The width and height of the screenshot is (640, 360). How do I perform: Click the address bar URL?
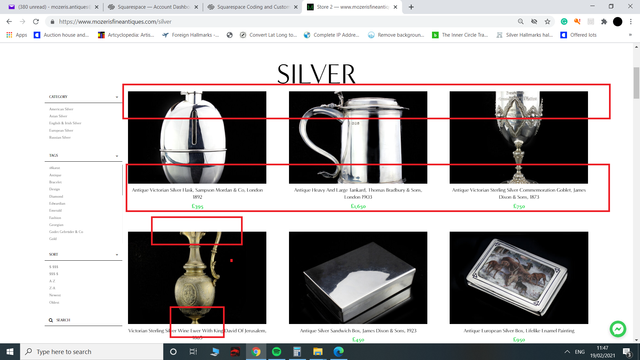point(115,22)
